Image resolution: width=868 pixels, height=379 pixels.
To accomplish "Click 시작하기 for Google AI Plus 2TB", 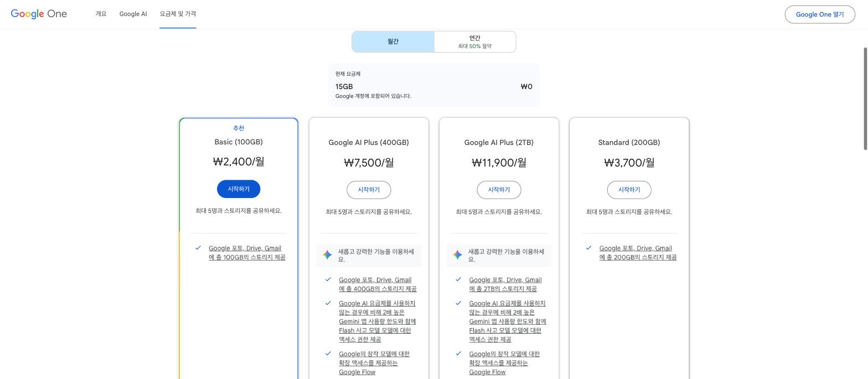I will pos(499,190).
